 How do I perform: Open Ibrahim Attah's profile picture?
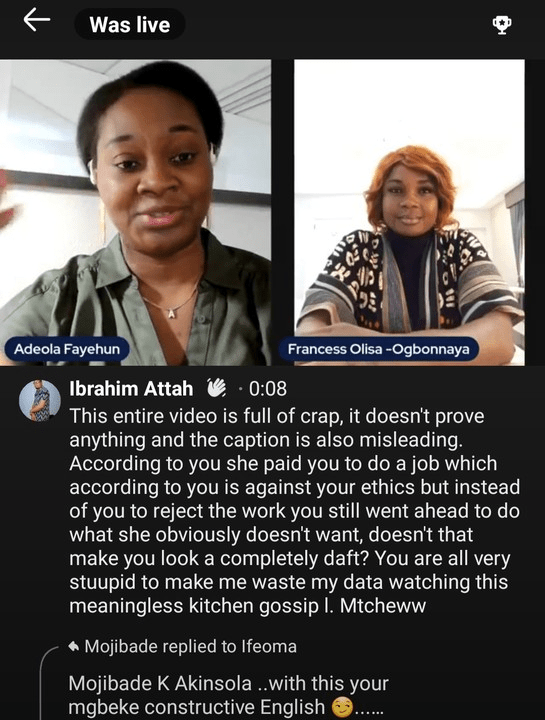coord(40,400)
